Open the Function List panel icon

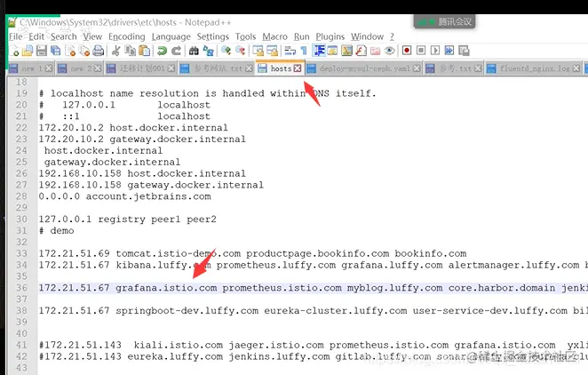coord(362,51)
